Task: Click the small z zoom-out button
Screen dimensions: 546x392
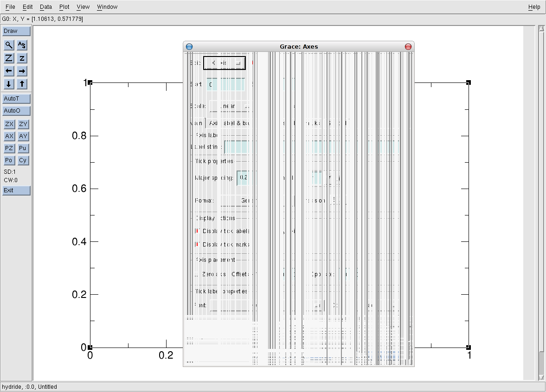Action: (x=22, y=58)
